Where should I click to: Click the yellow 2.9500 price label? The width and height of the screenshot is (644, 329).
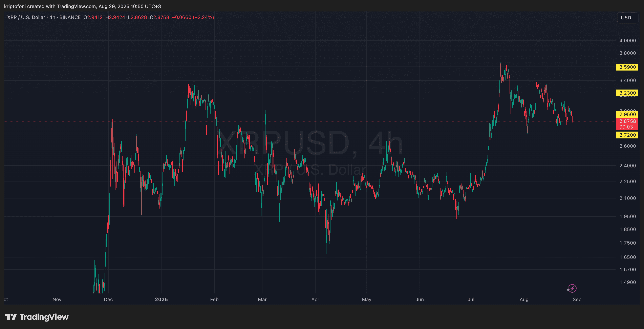coord(627,114)
